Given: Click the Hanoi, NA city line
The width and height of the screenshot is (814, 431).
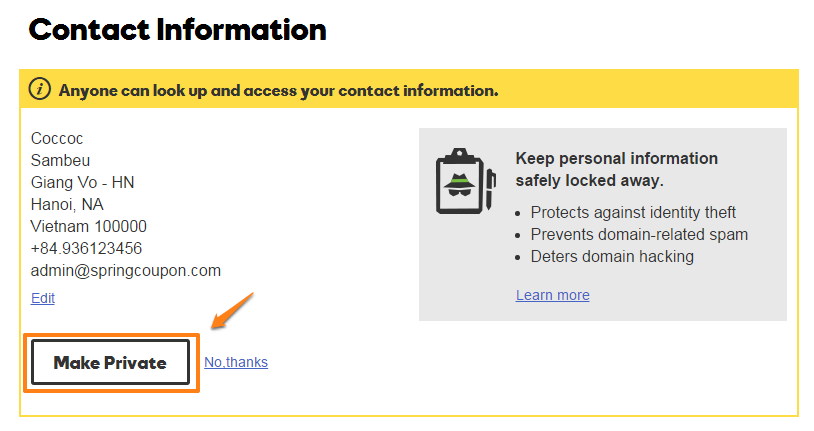Looking at the screenshot, I should [x=67, y=205].
